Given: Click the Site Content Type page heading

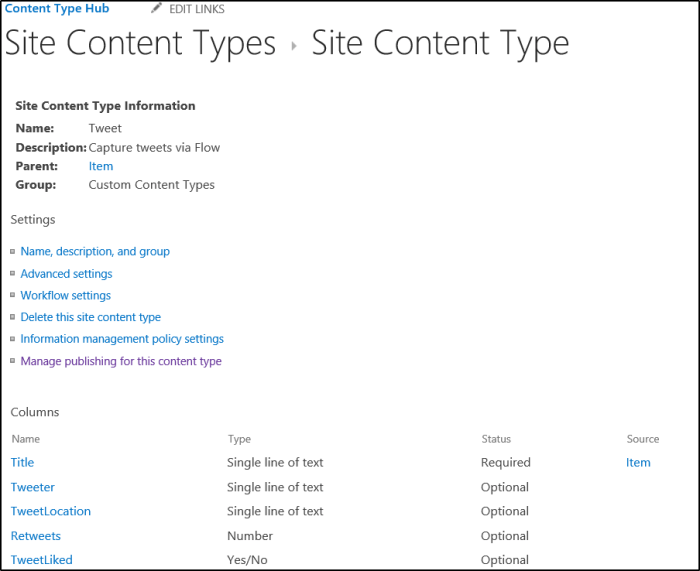Looking at the screenshot, I should pos(440,44).
